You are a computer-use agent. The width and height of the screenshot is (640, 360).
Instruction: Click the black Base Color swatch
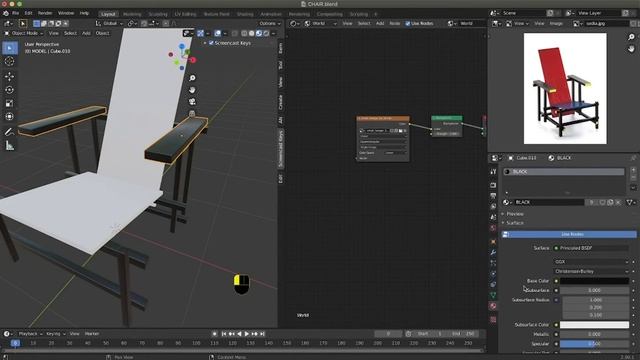594,281
